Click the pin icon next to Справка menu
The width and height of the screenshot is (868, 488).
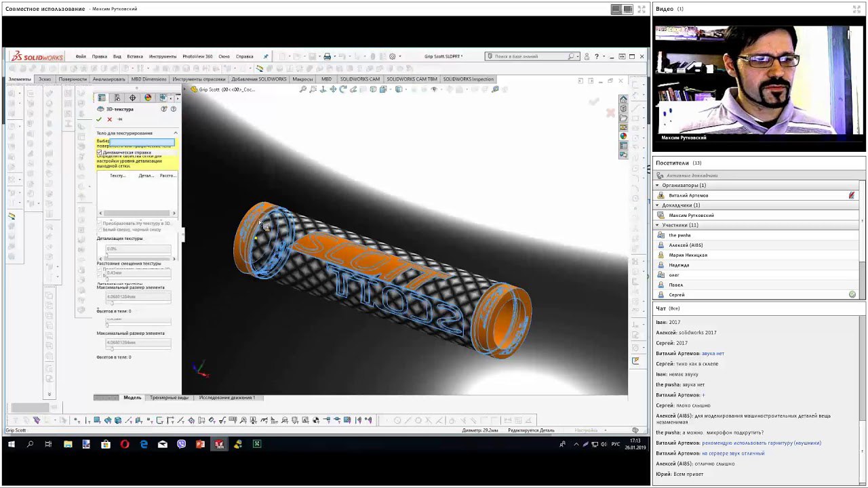click(266, 56)
